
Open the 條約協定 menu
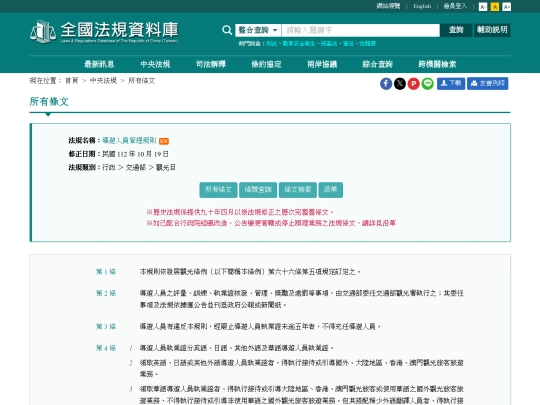[x=266, y=64]
